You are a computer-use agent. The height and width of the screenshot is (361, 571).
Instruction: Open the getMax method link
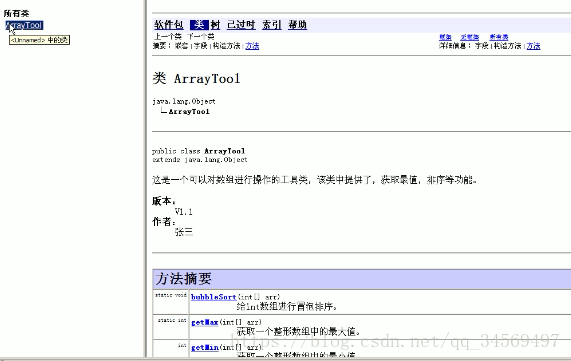(205, 322)
